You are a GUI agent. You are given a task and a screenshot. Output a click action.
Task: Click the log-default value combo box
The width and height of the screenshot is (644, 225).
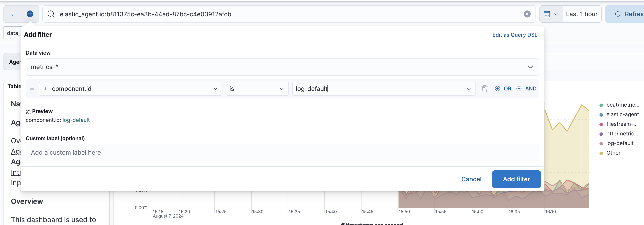coord(384,89)
